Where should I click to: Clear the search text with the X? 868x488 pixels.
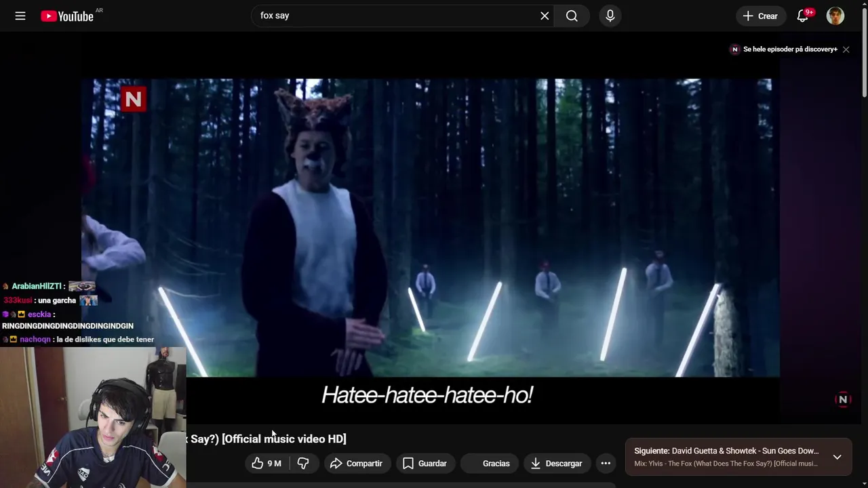(545, 16)
